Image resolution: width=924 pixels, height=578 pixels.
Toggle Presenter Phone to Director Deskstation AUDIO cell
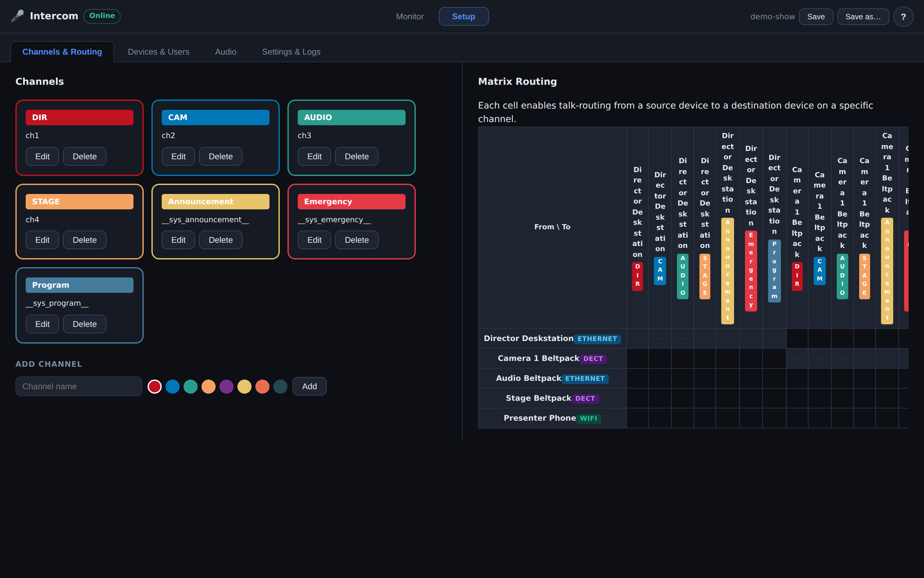pos(683,418)
